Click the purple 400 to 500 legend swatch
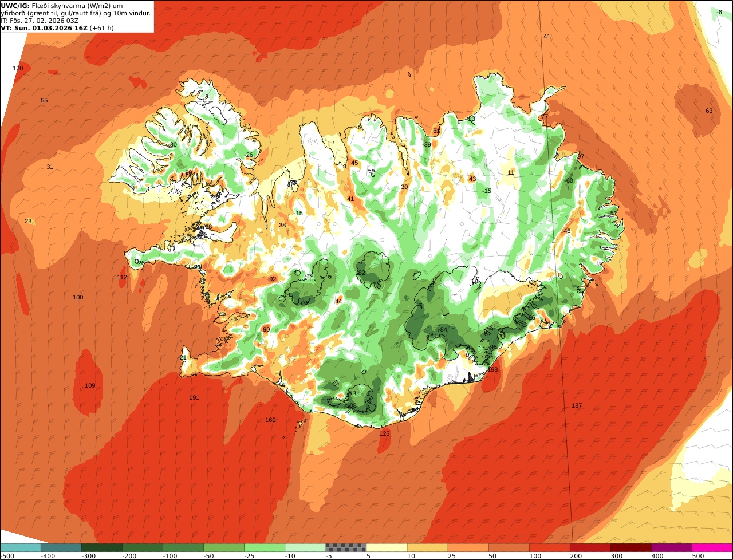This screenshot has width=733, height=560. pos(671,547)
